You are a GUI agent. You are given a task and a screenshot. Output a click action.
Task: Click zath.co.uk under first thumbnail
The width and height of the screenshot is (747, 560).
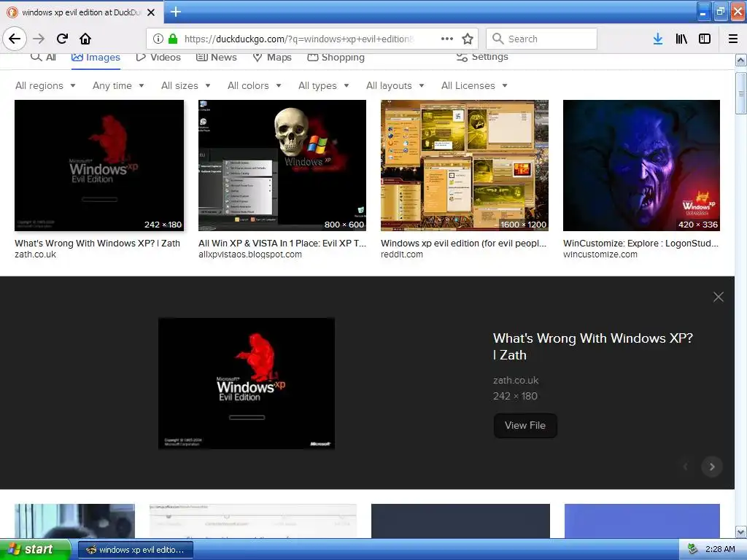[35, 254]
